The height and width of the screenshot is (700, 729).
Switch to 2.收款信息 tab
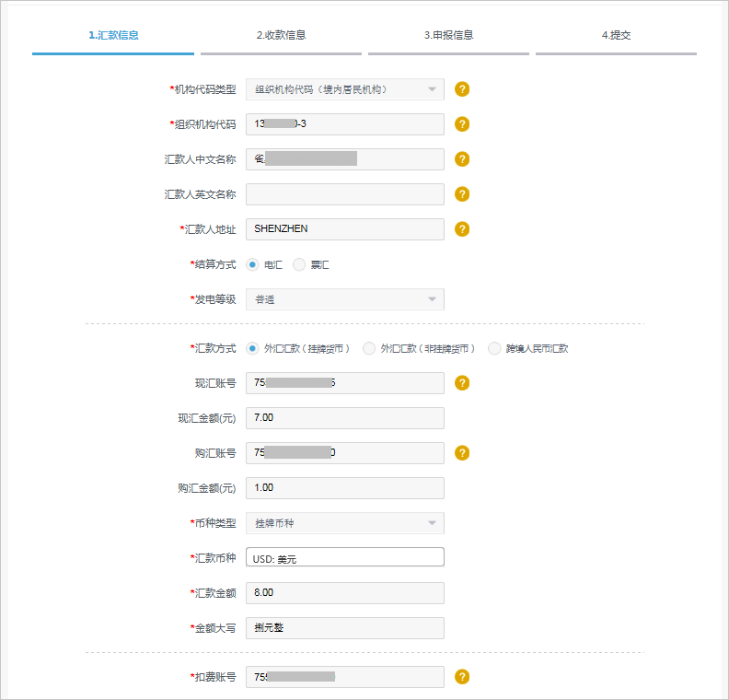(281, 36)
